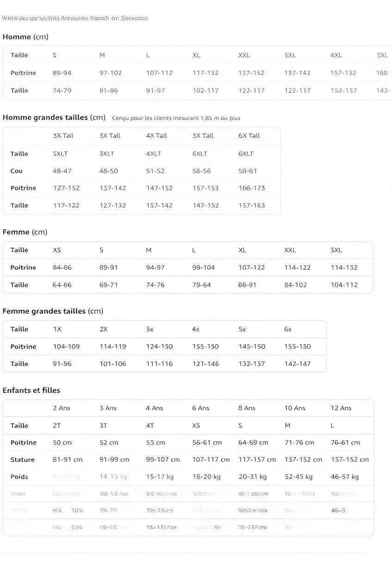Click the "6x" plus-size column header
Screen dimensions: 392x562
tap(288, 330)
